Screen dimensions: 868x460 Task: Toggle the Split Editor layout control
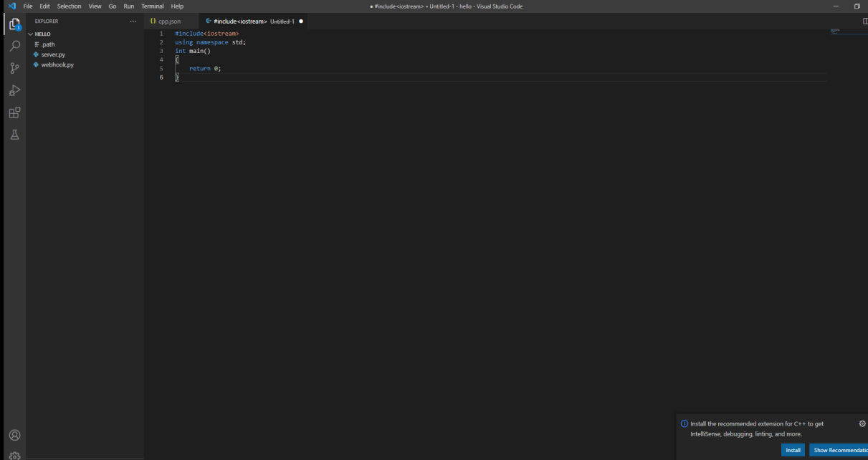[864, 21]
